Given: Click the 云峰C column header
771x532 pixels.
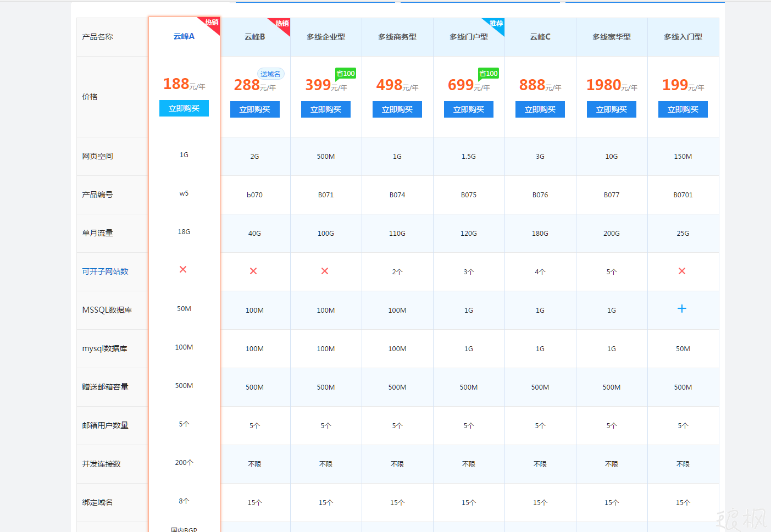Looking at the screenshot, I should click(540, 37).
